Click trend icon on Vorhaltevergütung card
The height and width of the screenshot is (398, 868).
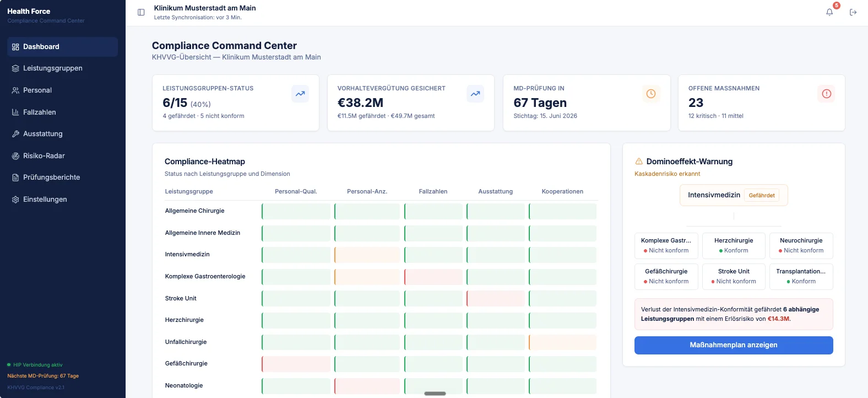[x=475, y=94]
